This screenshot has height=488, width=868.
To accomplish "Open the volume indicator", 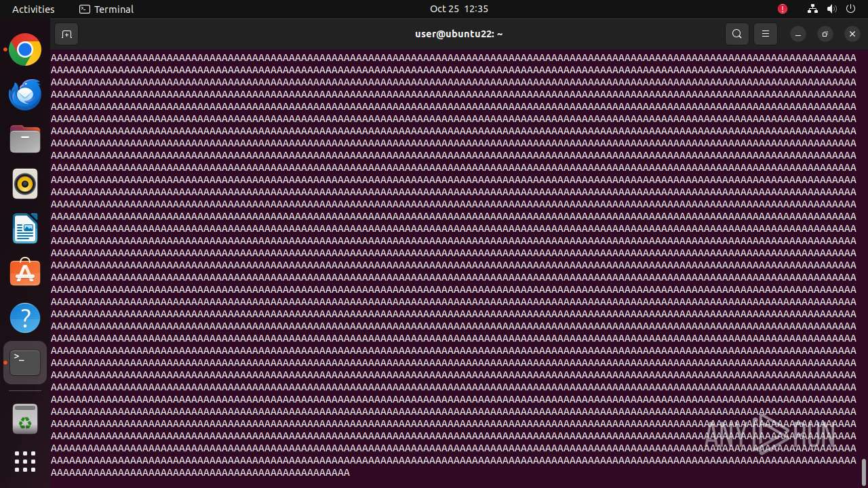I will [x=832, y=9].
